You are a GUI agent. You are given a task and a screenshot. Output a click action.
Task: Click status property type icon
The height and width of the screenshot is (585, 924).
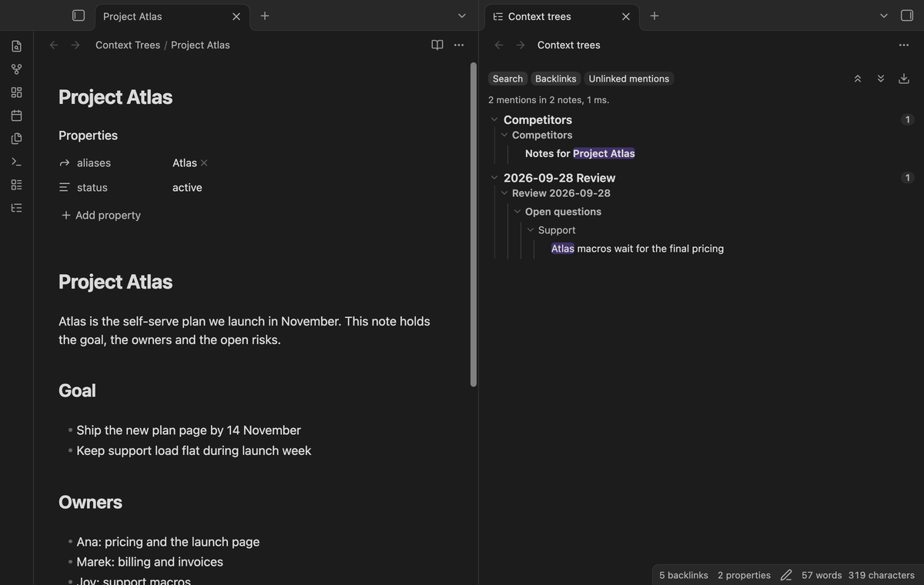tap(64, 188)
